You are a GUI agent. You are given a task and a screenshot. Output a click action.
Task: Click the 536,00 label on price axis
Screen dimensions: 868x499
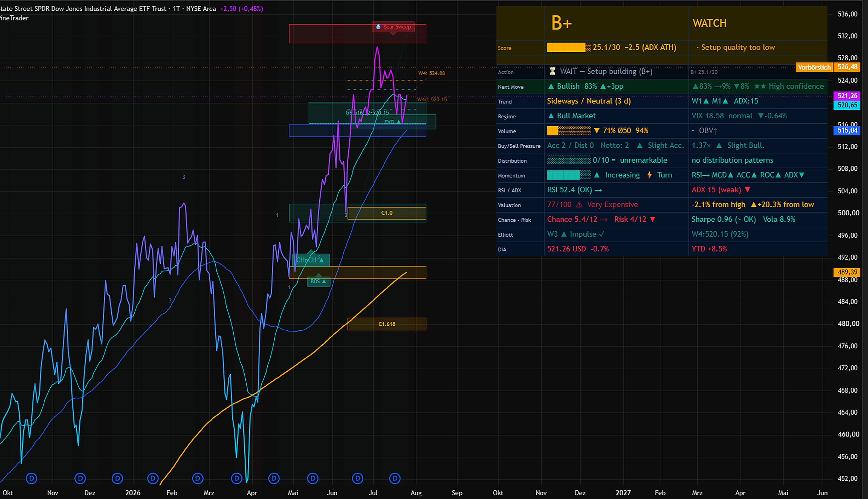tap(847, 14)
